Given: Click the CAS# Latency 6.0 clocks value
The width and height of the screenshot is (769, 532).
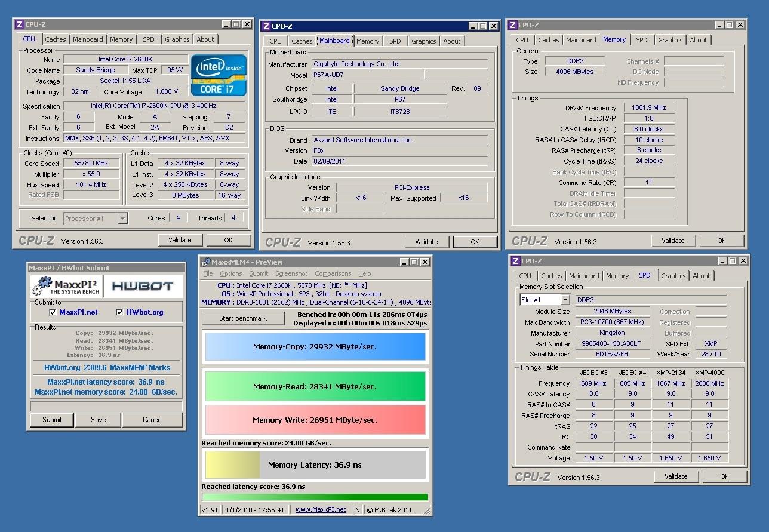Looking at the screenshot, I should tap(649, 129).
